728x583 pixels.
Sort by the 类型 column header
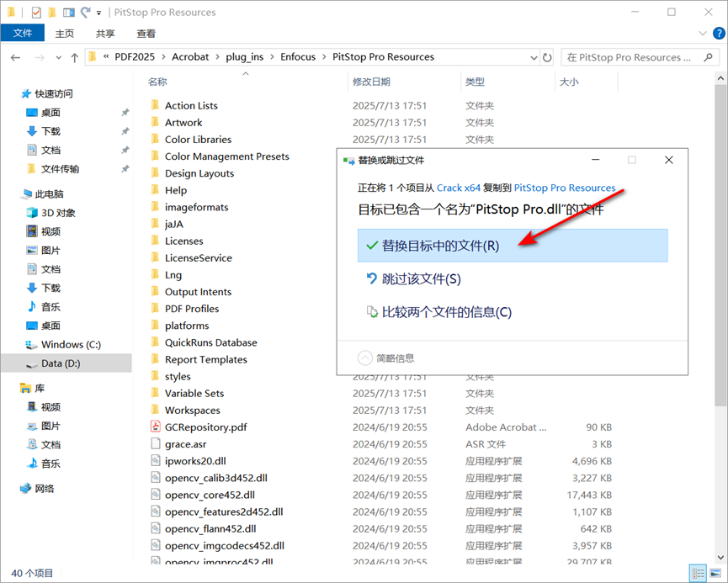pyautogui.click(x=475, y=82)
